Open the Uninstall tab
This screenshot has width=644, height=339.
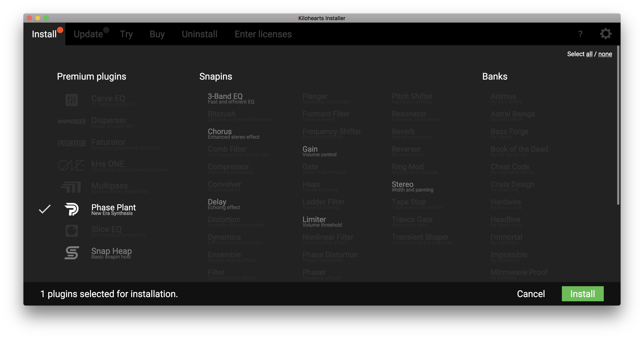coord(199,34)
